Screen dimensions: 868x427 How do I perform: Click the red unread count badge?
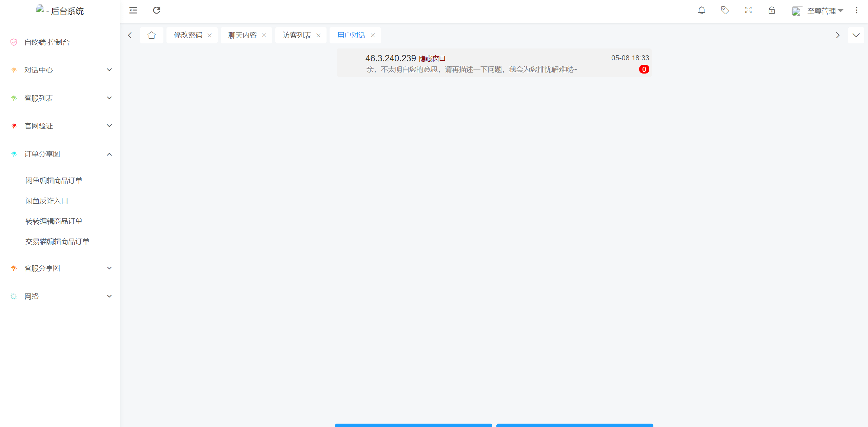pos(644,69)
